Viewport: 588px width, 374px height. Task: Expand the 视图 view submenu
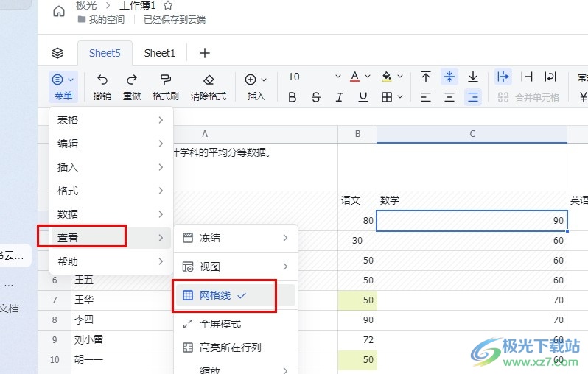point(236,267)
